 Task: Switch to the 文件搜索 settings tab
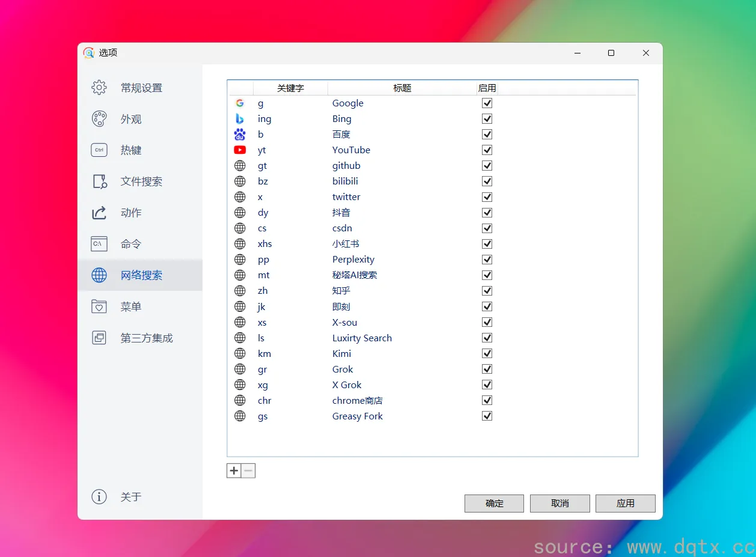tap(141, 181)
